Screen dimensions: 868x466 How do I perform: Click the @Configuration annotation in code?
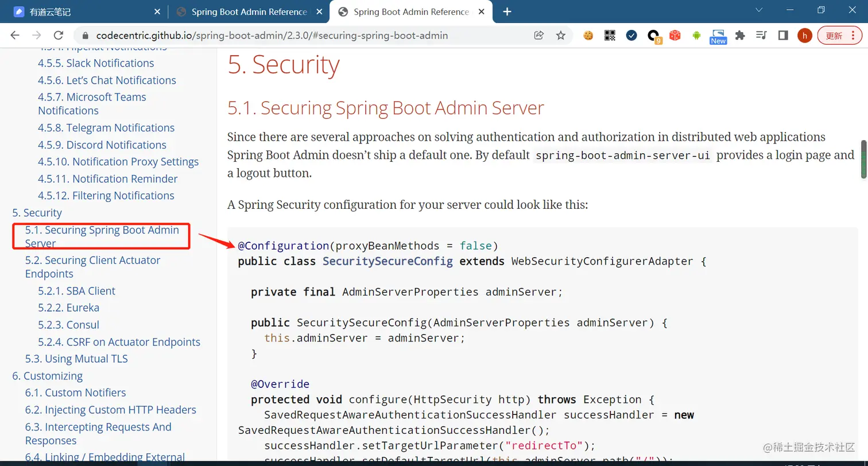284,246
